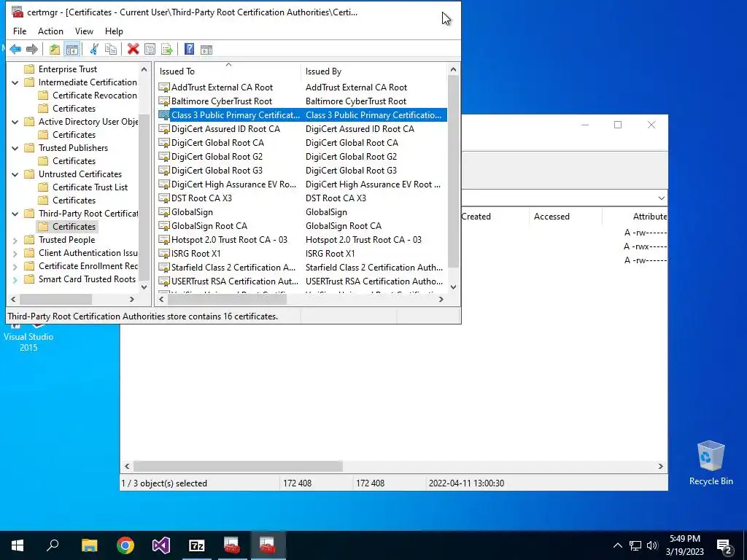The height and width of the screenshot is (560, 747).
Task: Select DigiCert Global Root G2 certificate
Action: click(x=302, y=156)
